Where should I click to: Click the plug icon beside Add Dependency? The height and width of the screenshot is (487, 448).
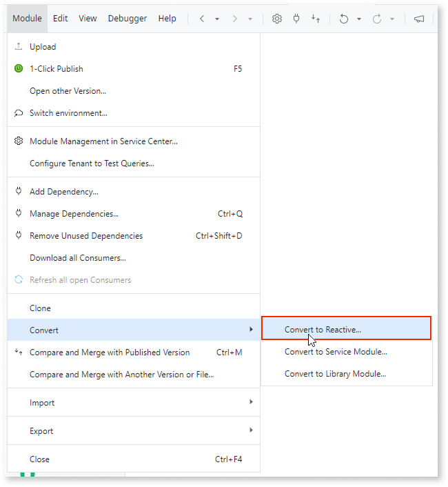(x=19, y=191)
